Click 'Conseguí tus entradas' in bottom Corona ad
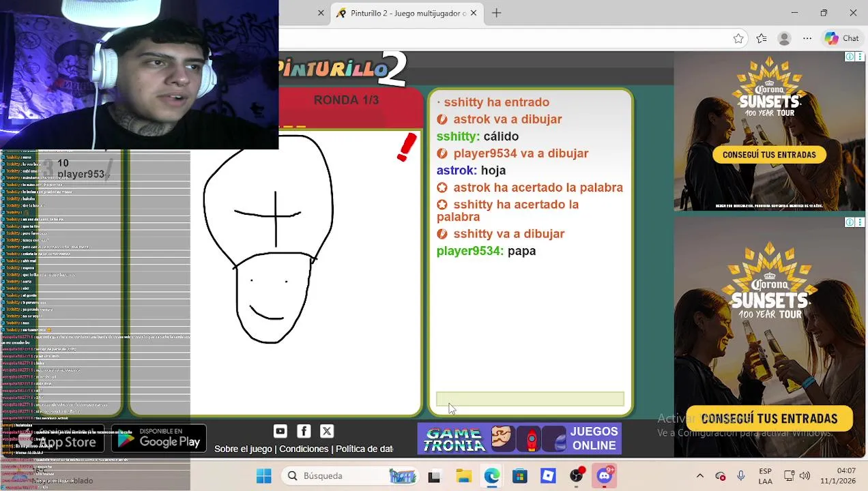 (769, 419)
